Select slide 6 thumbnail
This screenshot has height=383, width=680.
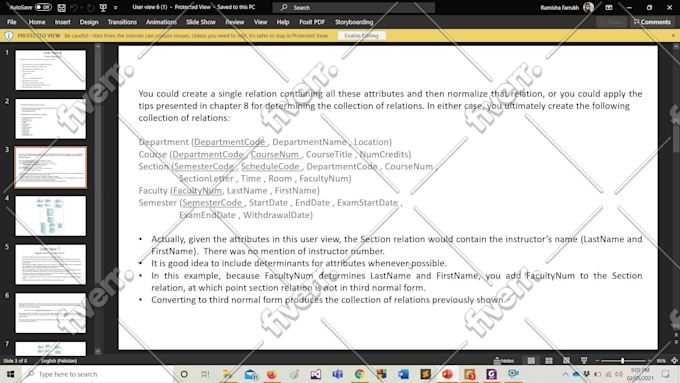point(51,313)
